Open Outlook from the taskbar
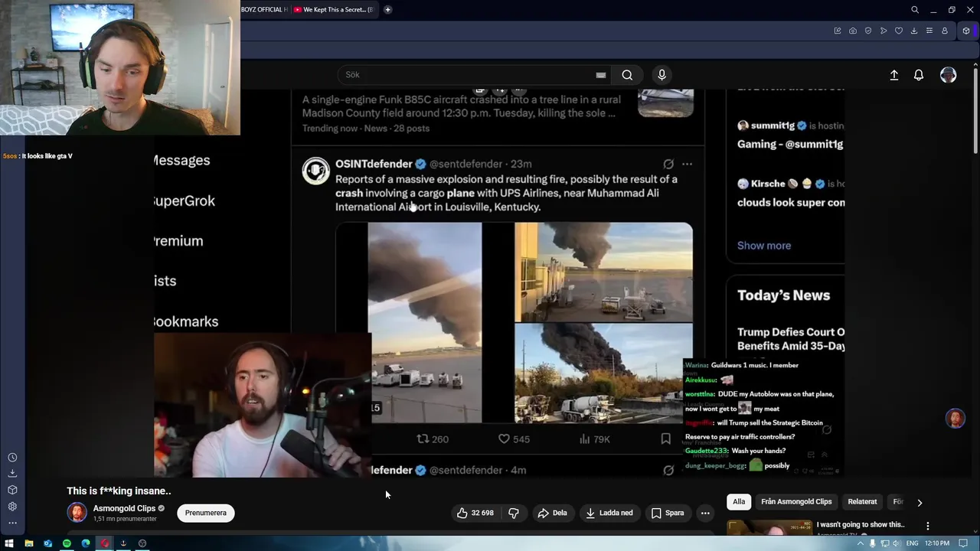The width and height of the screenshot is (980, 551). [x=48, y=543]
